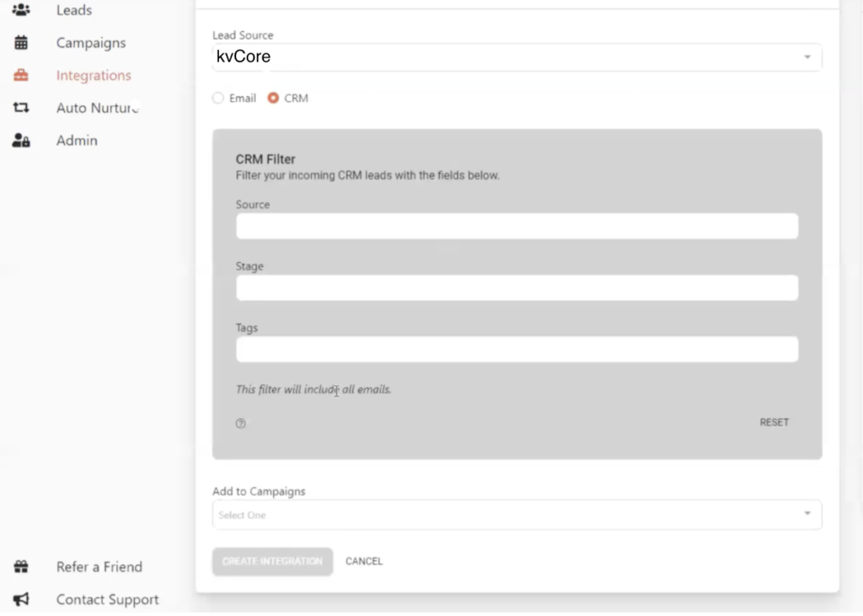The width and height of the screenshot is (863, 616).
Task: Navigate to Auto Nurture
Action: click(x=98, y=107)
